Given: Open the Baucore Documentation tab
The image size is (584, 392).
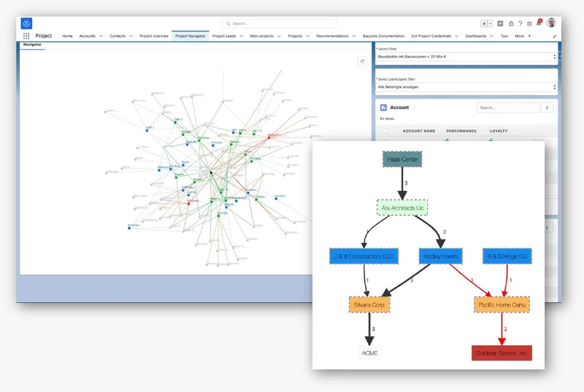Looking at the screenshot, I should click(x=383, y=36).
